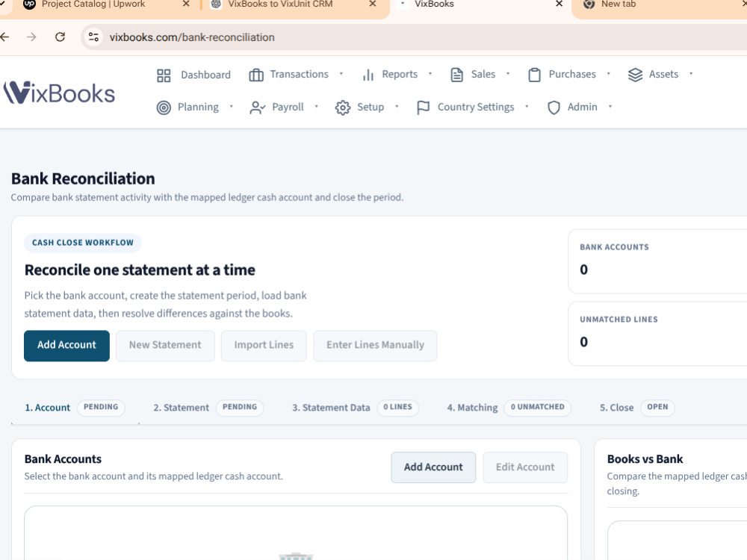Click the dark blue Add Account button

tap(66, 345)
